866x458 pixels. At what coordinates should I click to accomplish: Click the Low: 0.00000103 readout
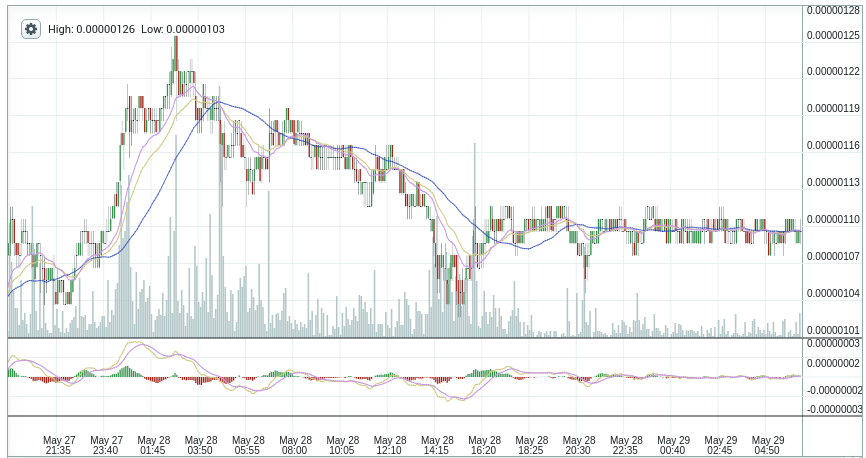tap(183, 29)
